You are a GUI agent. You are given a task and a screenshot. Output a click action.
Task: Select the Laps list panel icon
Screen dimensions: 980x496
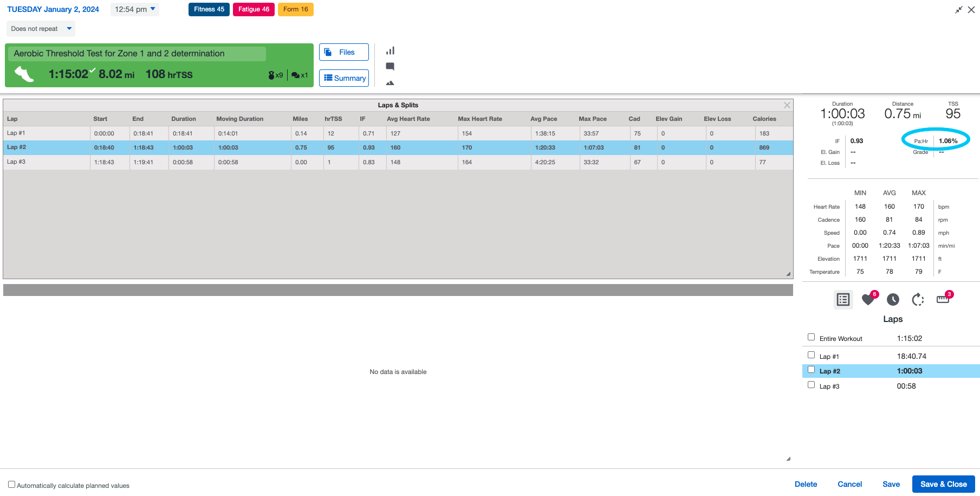(843, 299)
